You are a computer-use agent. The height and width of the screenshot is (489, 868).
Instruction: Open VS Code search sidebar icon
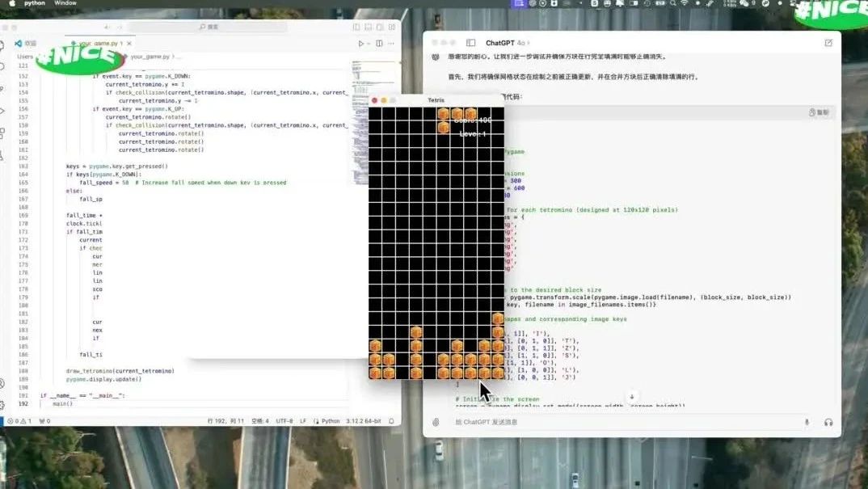click(2, 66)
